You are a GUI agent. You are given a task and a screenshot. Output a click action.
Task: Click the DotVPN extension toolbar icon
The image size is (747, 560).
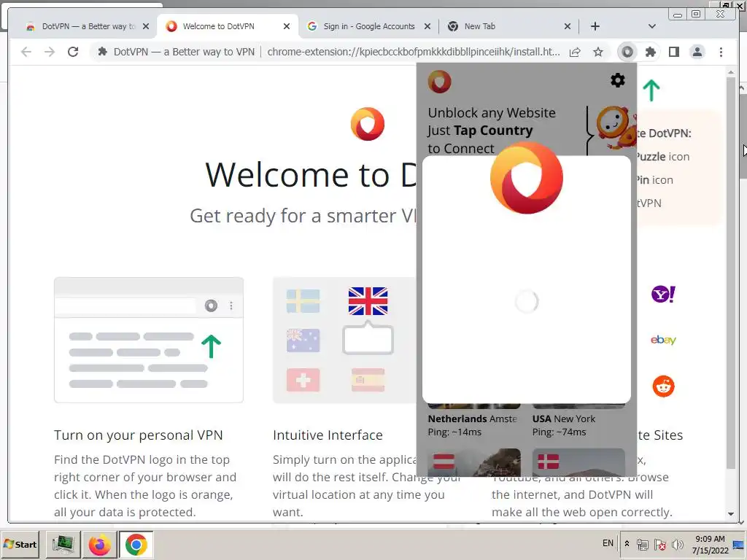[x=627, y=52]
